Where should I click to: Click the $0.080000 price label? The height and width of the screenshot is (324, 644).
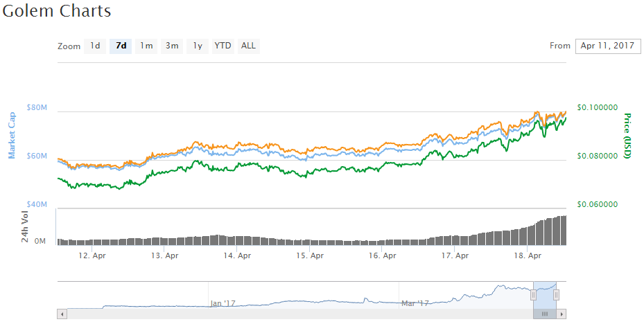597,156
